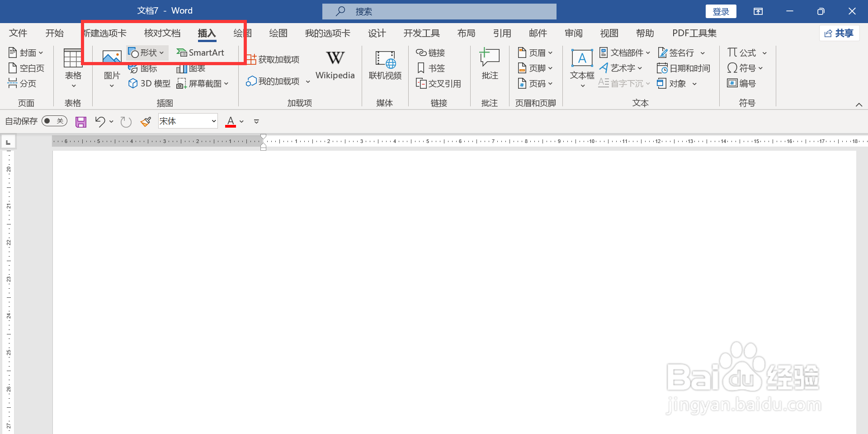This screenshot has width=868, height=434.
Task: Get add-ins (获取加载项)
Action: pos(273,59)
